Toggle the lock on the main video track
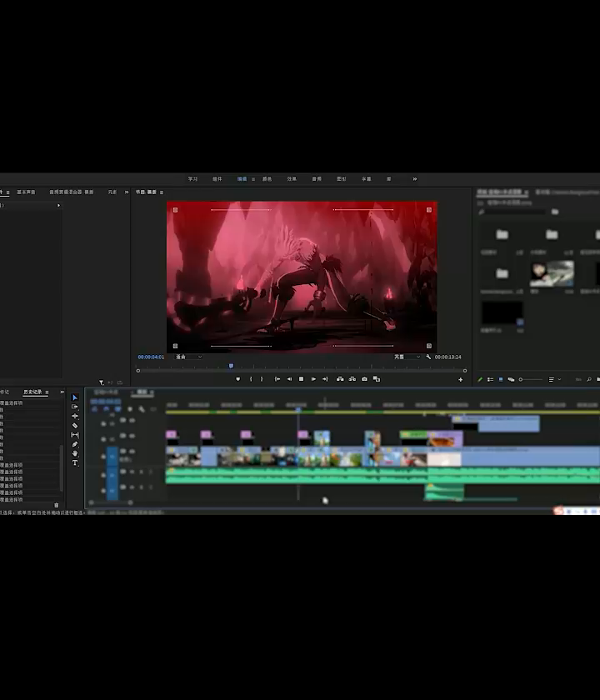Viewport: 600px width, 700px height. [103, 456]
